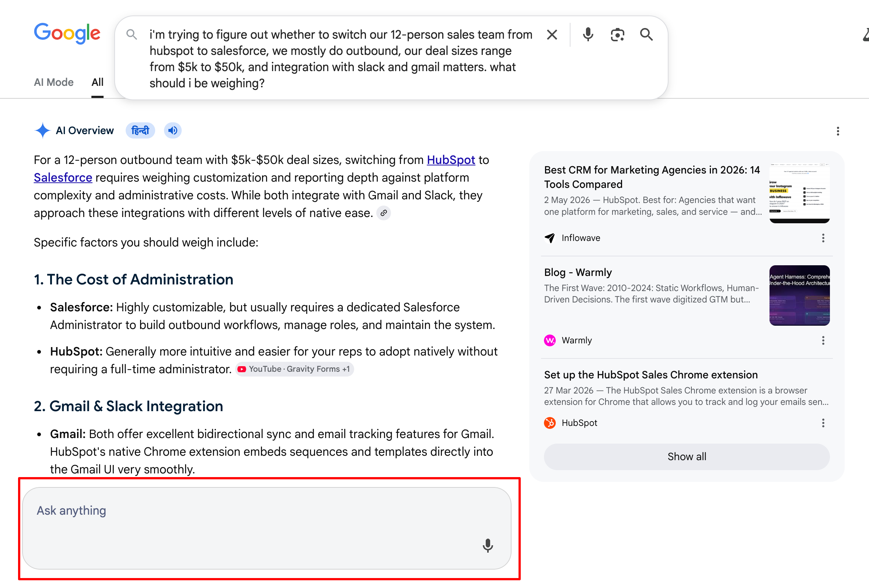Open the YouTube · Gravity Forms +1 source chip
This screenshot has width=869, height=588.
click(295, 369)
